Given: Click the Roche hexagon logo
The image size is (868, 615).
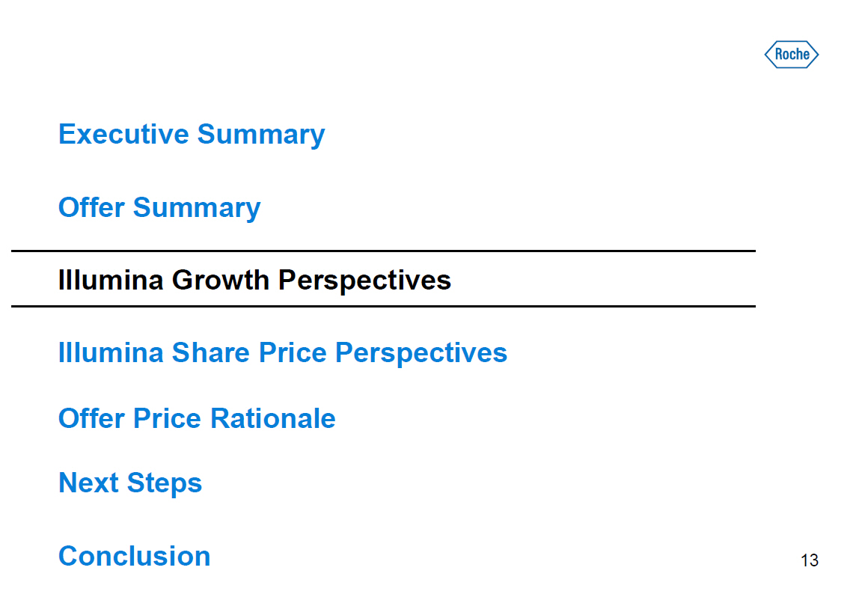Looking at the screenshot, I should (791, 55).
